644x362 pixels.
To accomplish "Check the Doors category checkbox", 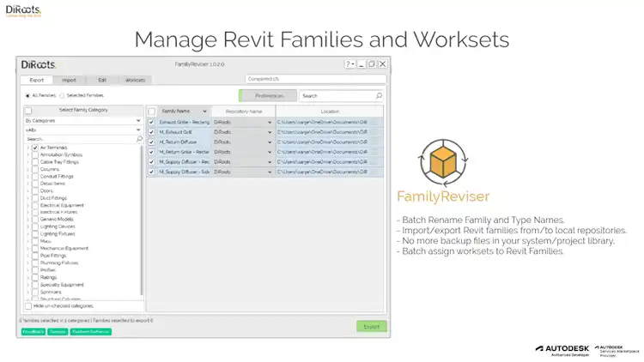I will pyautogui.click(x=35, y=190).
